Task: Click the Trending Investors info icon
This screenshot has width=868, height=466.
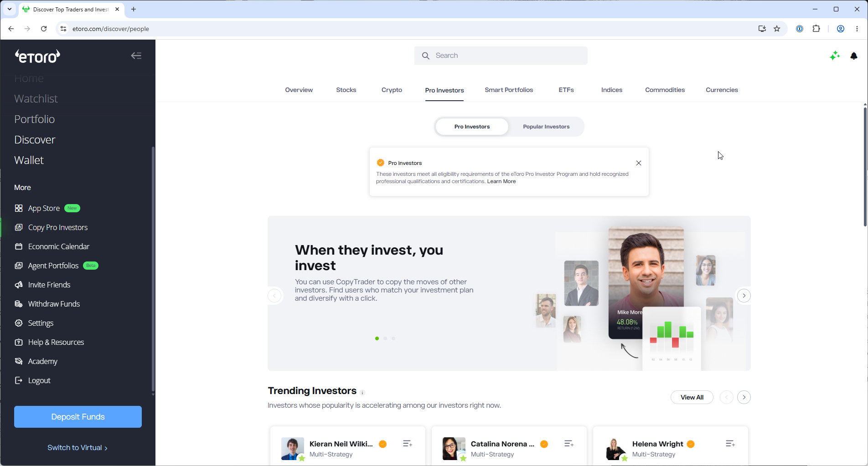Action: tap(362, 392)
